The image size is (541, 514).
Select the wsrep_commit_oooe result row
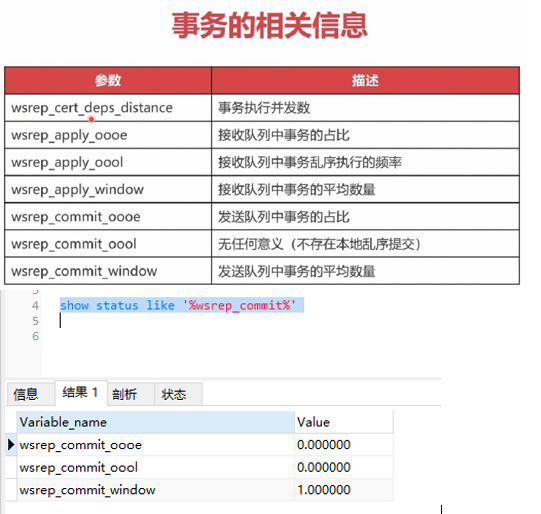click(199, 445)
